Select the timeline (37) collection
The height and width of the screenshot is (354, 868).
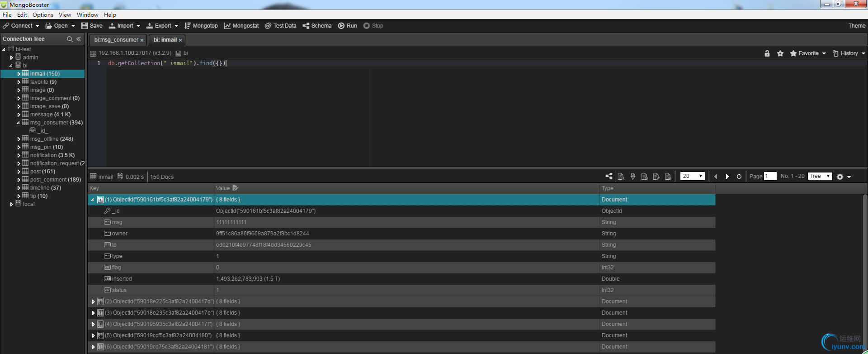[45, 188]
